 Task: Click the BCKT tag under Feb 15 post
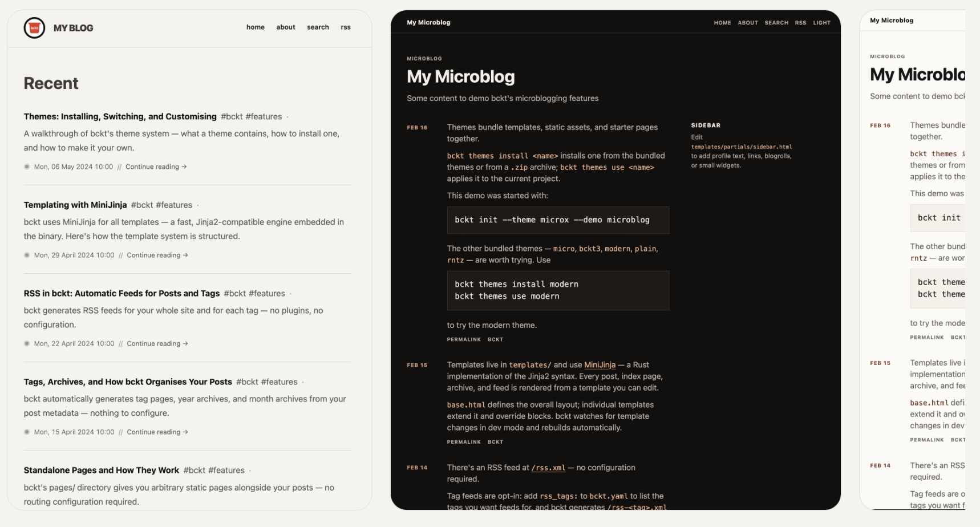[x=495, y=442]
